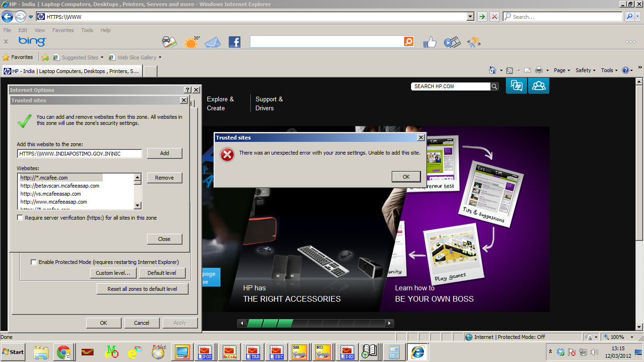Open the Safety dropdown menu

click(x=586, y=70)
